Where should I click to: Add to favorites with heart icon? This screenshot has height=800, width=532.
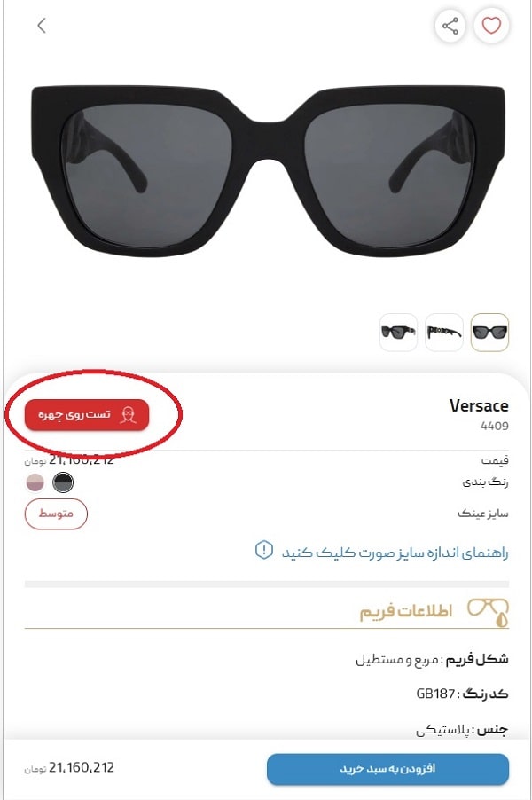click(x=491, y=26)
